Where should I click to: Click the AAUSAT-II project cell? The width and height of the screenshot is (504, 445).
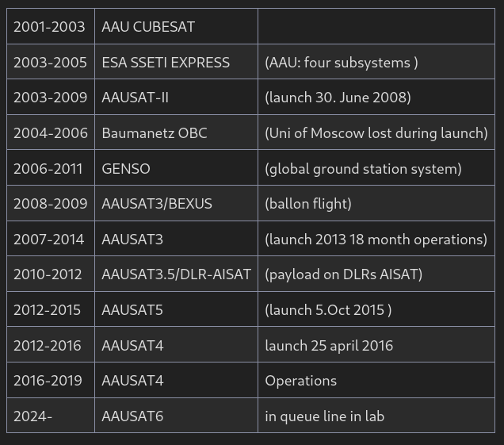tap(136, 98)
